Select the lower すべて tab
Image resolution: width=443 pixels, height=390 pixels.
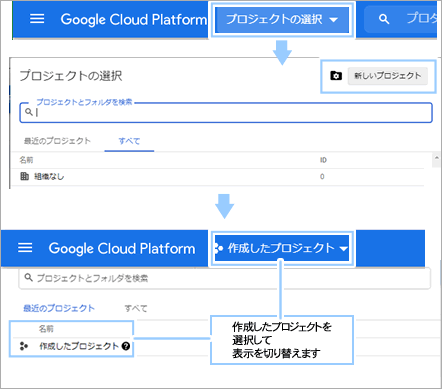[136, 308]
